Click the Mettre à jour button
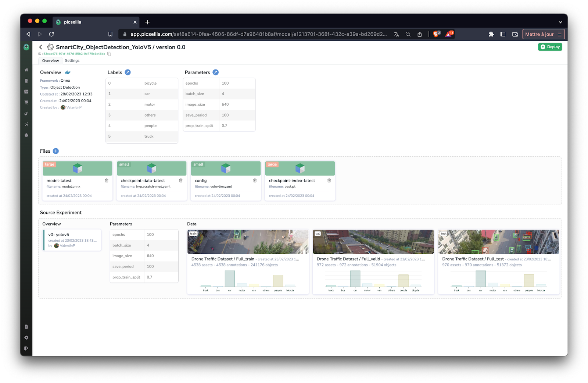The image size is (588, 383). click(x=543, y=34)
